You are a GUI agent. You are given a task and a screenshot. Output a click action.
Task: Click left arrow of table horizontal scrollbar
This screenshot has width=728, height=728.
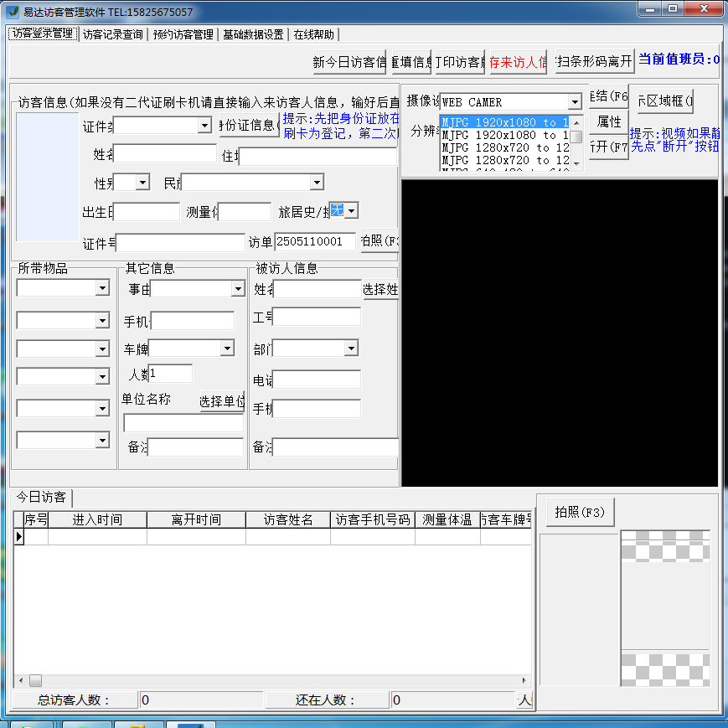click(21, 680)
